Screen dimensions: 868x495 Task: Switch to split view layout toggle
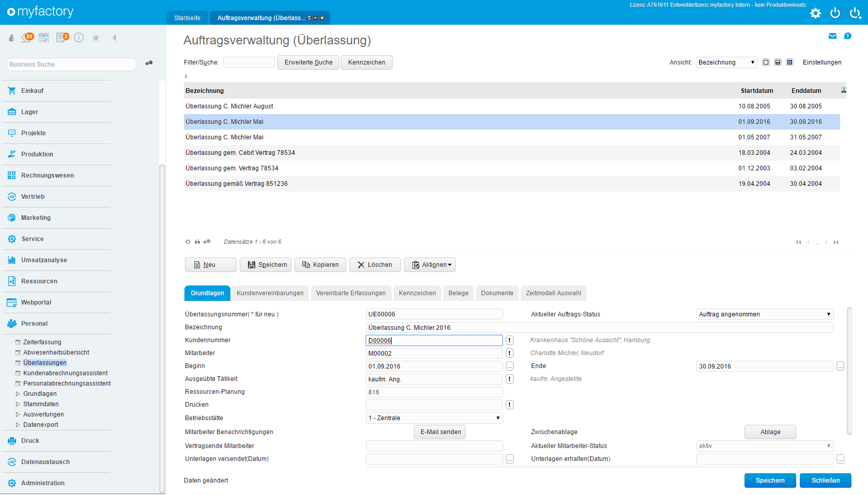(x=778, y=62)
